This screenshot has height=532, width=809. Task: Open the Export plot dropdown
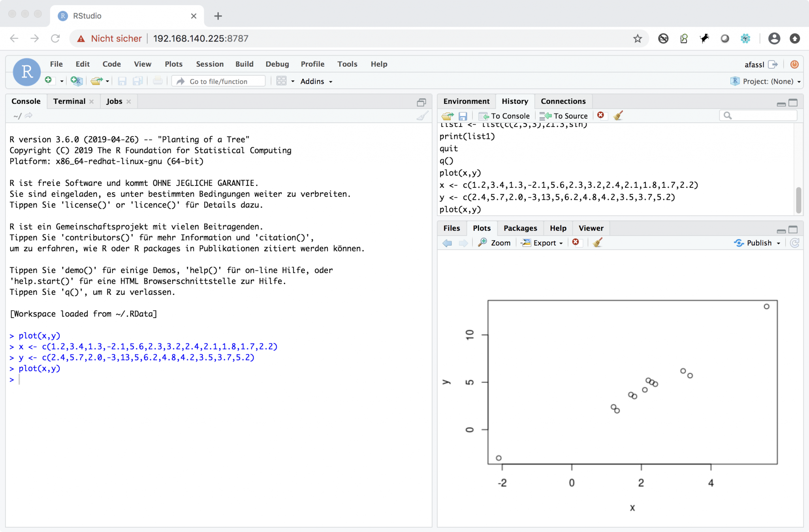[543, 242]
